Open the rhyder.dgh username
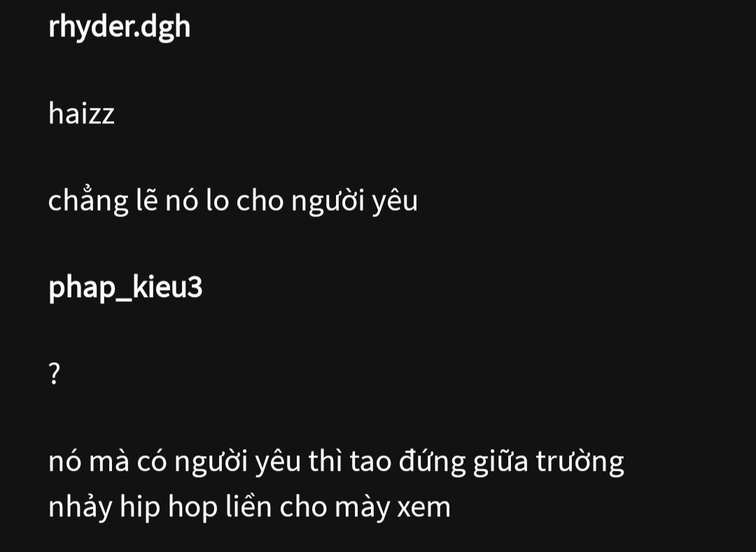The height and width of the screenshot is (552, 756). pos(119,27)
